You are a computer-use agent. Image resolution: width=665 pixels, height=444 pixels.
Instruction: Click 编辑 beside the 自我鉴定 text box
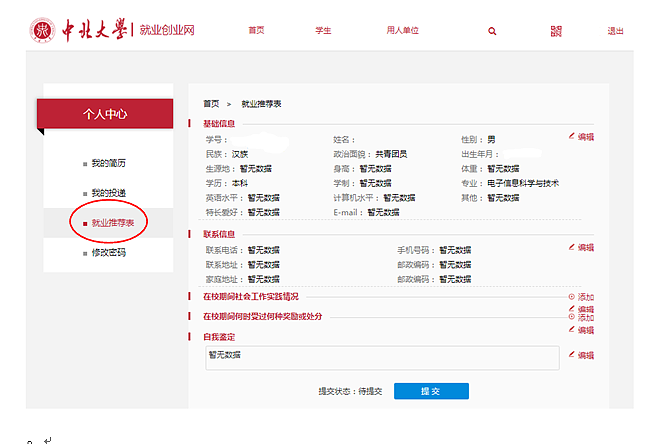click(581, 355)
